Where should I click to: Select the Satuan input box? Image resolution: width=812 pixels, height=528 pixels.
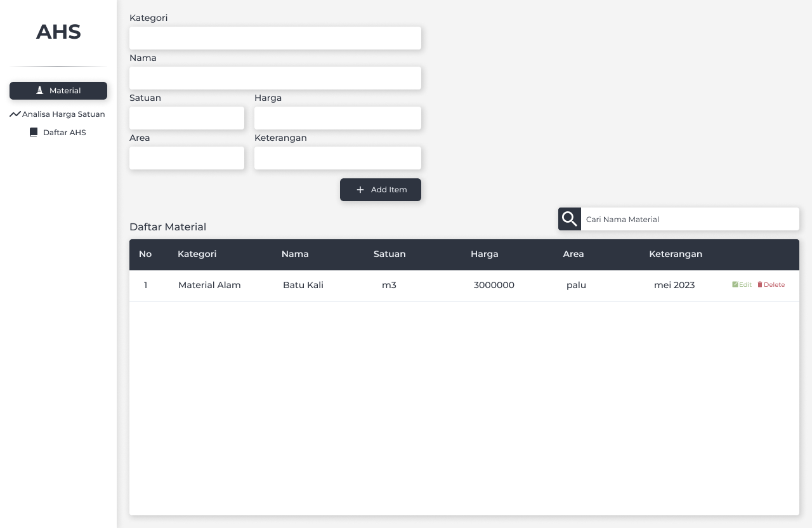coord(187,118)
